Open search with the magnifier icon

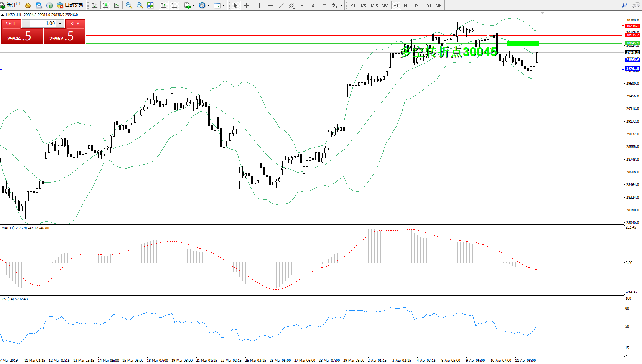point(624,5)
